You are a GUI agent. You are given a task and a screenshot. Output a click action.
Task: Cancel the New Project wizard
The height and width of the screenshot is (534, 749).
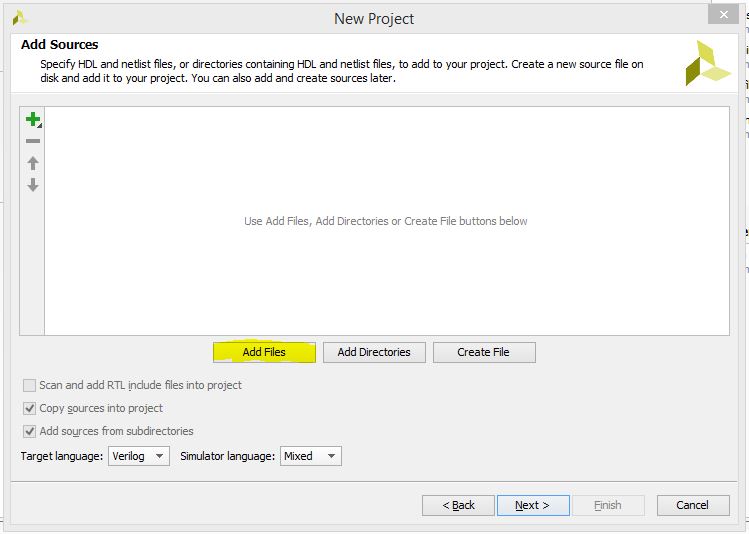click(x=692, y=505)
